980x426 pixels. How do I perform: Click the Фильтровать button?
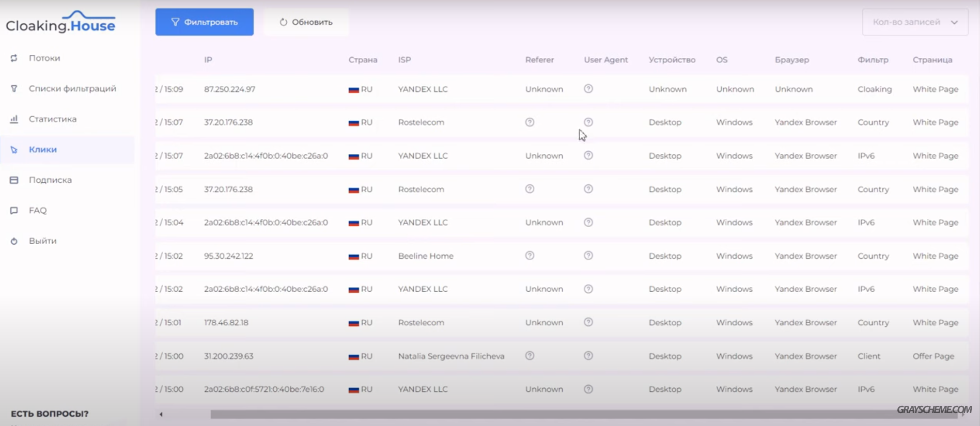click(x=205, y=22)
